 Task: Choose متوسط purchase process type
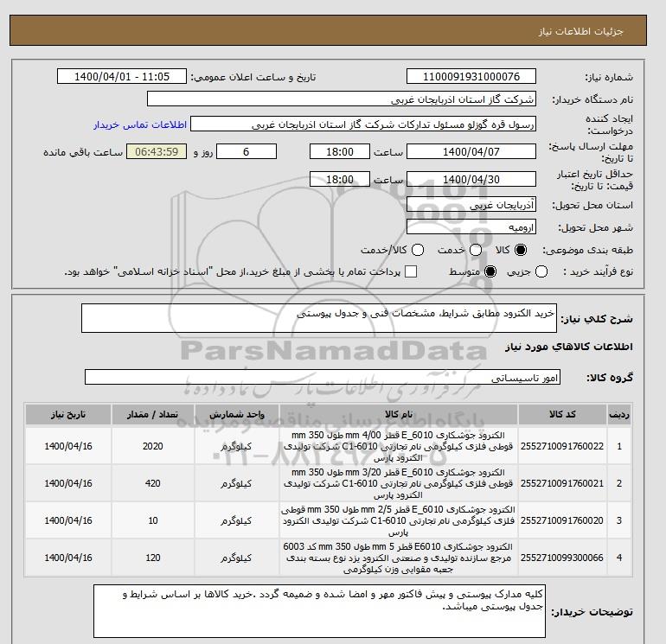pyautogui.click(x=490, y=271)
